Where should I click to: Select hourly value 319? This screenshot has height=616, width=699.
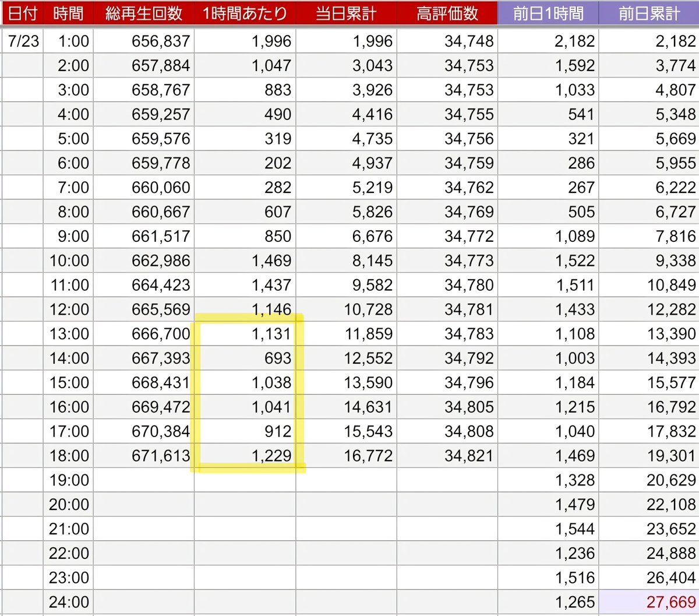(245, 139)
